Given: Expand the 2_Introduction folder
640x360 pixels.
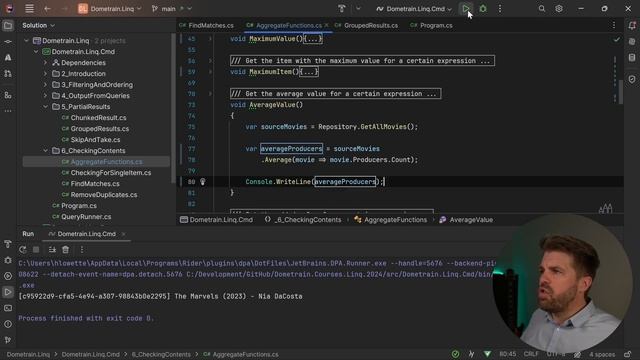Looking at the screenshot, I should pyautogui.click(x=45, y=74).
